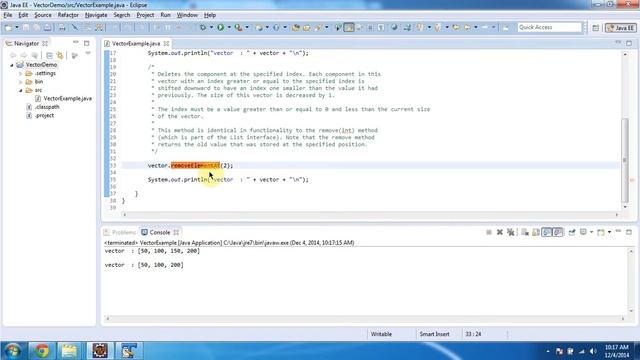Collapse the src folder
Viewport: 640px width, 360px height.
(x=20, y=90)
